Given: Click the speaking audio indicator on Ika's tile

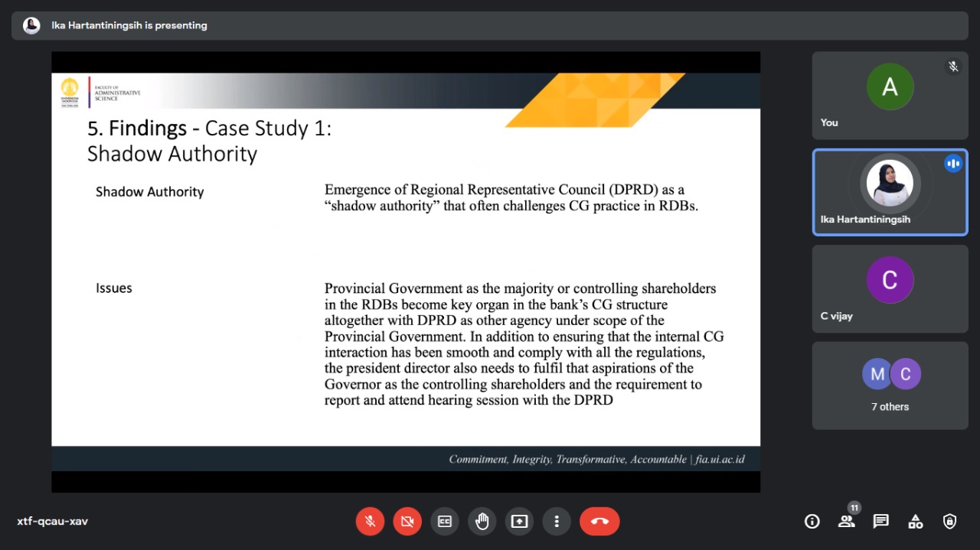Looking at the screenshot, I should (x=953, y=163).
